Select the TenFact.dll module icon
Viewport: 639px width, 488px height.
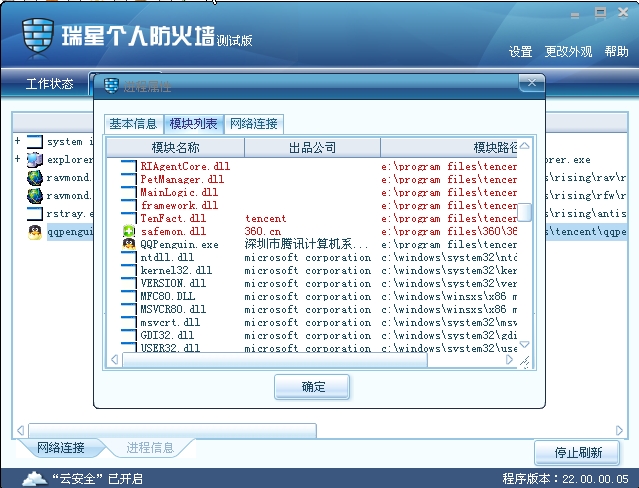[x=129, y=219]
